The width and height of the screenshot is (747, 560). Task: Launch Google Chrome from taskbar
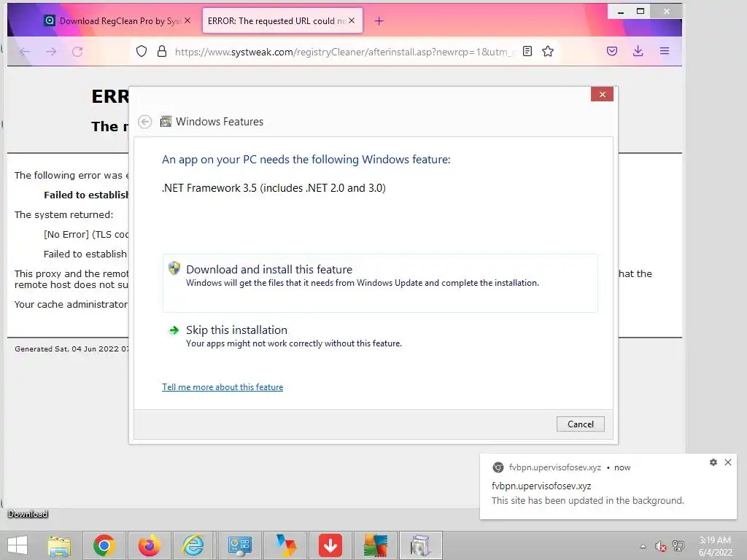pos(104,545)
